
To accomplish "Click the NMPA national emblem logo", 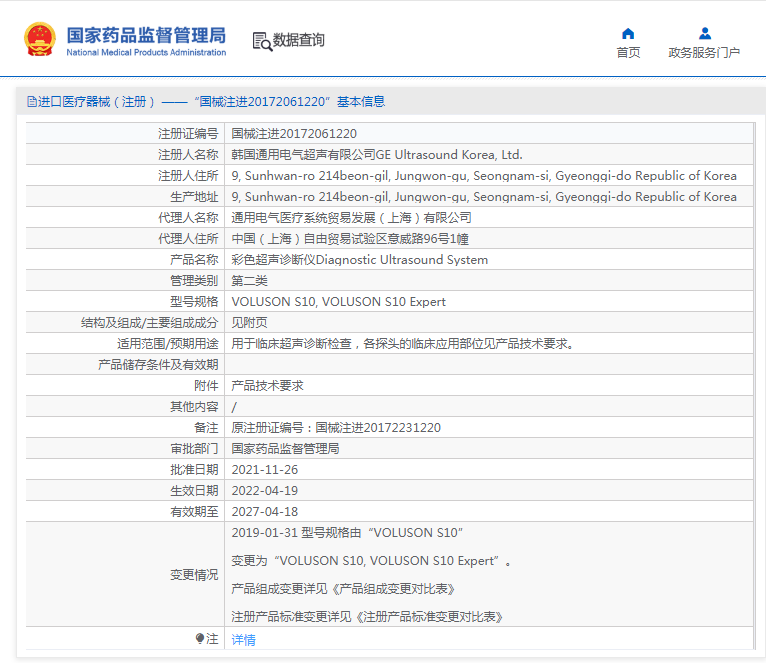I will point(40,40).
